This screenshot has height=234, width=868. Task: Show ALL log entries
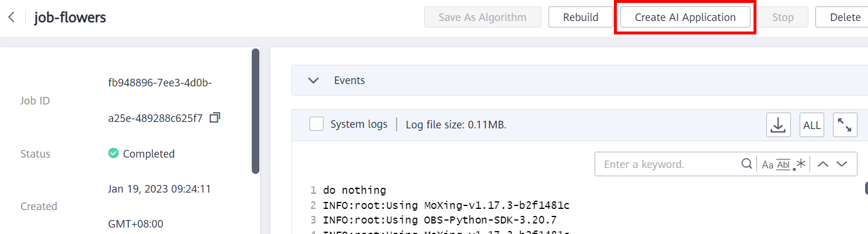[x=811, y=125]
